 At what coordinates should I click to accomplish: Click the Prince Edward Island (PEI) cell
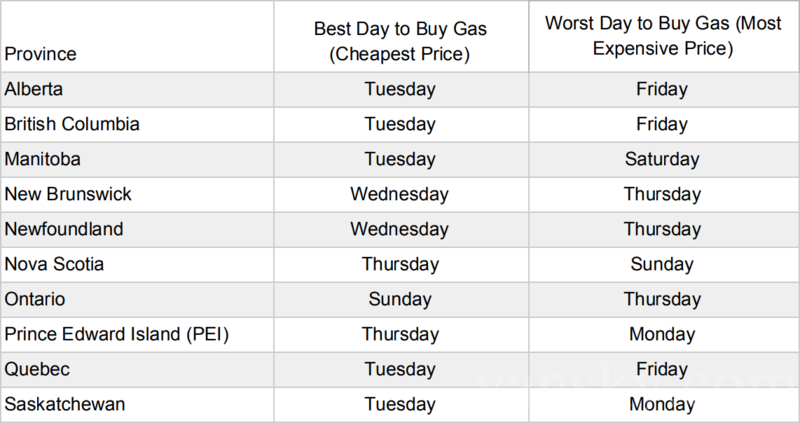click(x=117, y=335)
